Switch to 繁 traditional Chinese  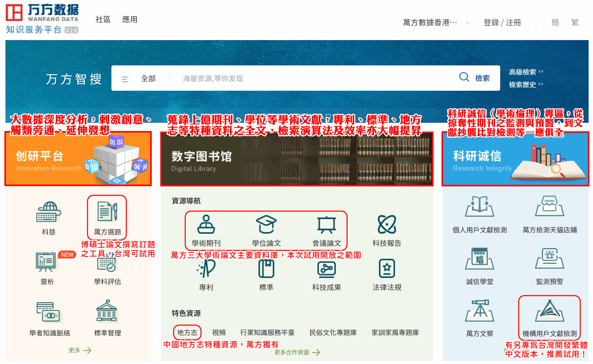click(575, 22)
